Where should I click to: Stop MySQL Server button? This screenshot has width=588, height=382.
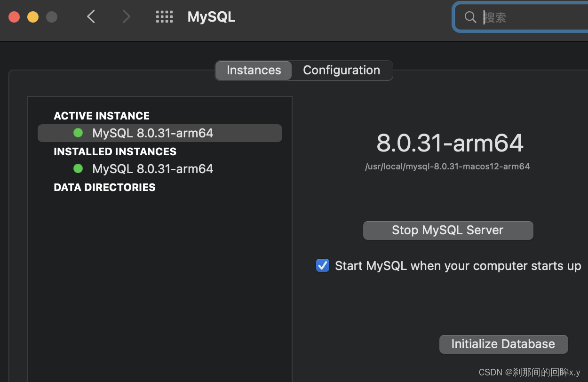pyautogui.click(x=448, y=230)
